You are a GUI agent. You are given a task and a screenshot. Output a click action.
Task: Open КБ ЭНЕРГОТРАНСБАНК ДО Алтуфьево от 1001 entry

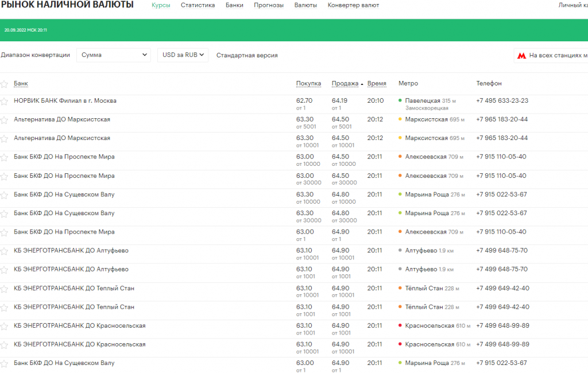pos(71,269)
